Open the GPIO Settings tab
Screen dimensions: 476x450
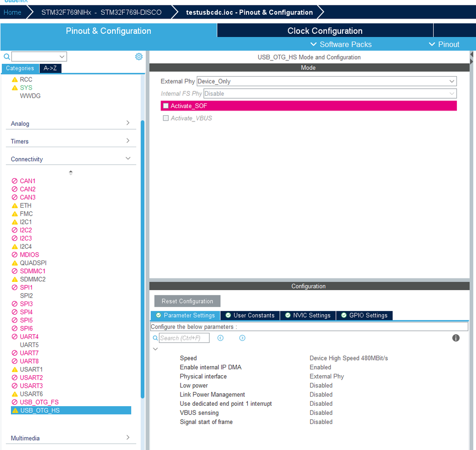coord(365,315)
